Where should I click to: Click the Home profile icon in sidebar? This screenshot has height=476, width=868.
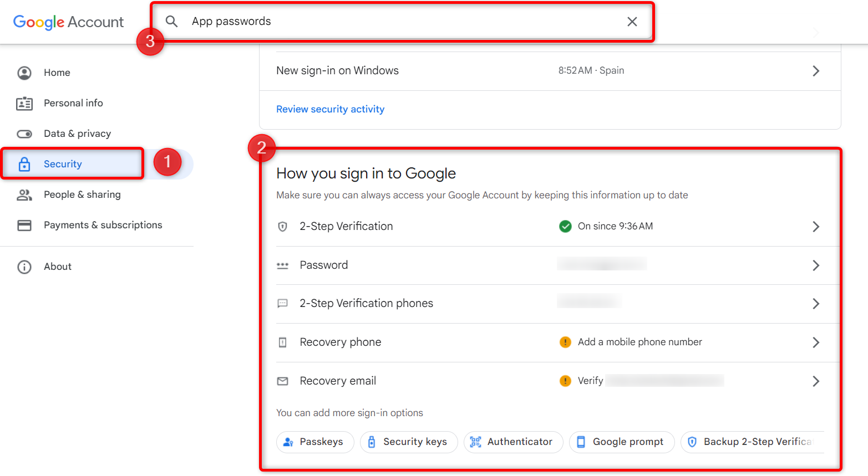(24, 73)
